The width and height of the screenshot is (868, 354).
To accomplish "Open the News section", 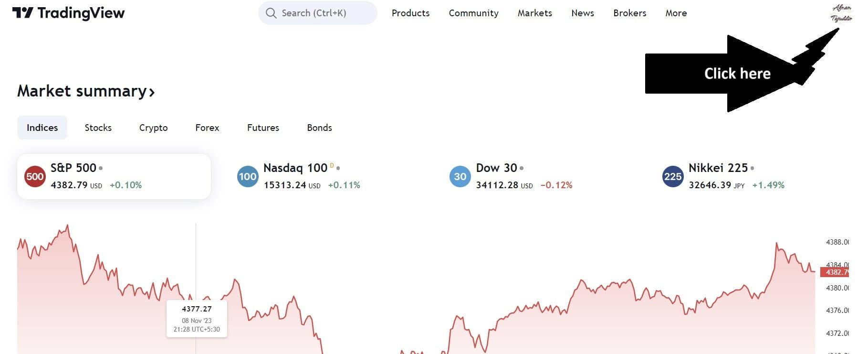I will [582, 13].
